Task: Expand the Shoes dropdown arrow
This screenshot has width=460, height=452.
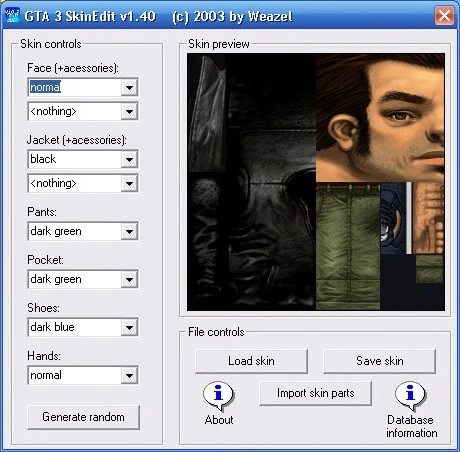Action: click(129, 328)
